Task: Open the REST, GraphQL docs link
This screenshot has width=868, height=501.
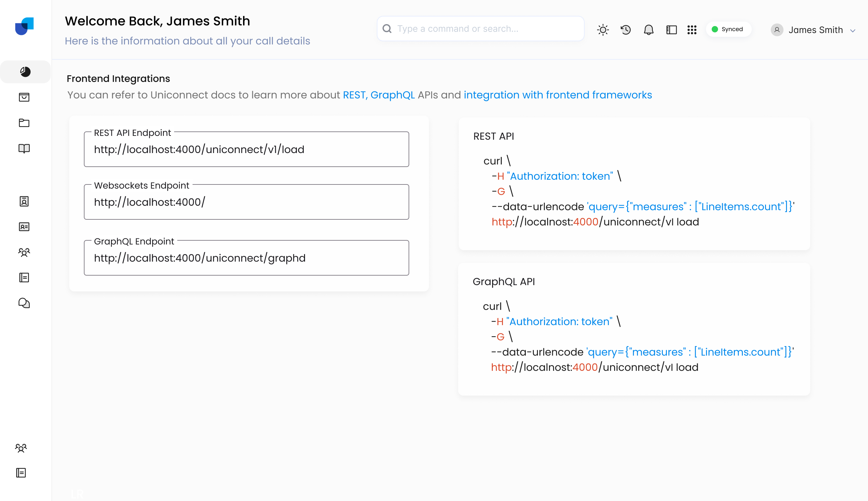Action: click(378, 95)
